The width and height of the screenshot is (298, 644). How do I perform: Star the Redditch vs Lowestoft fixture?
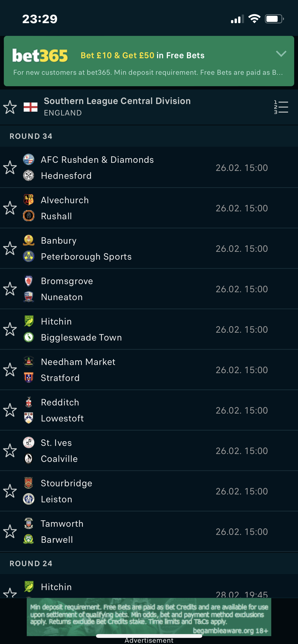pyautogui.click(x=10, y=410)
